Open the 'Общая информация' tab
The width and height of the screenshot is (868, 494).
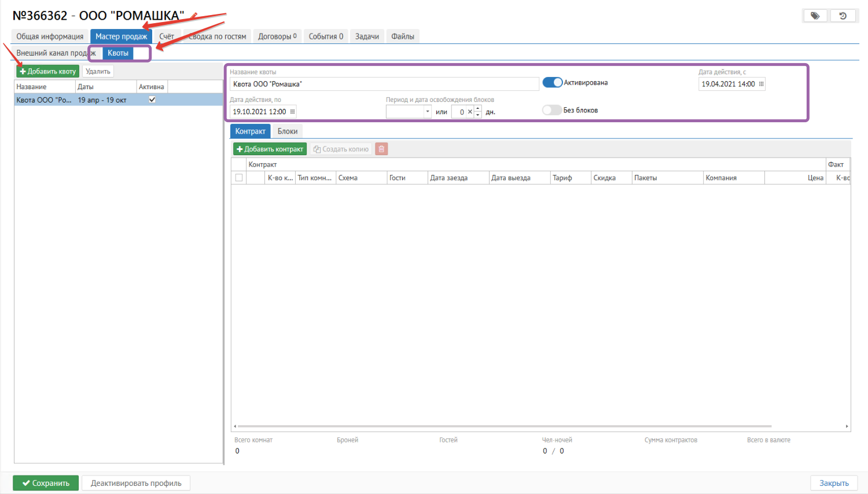tap(50, 36)
